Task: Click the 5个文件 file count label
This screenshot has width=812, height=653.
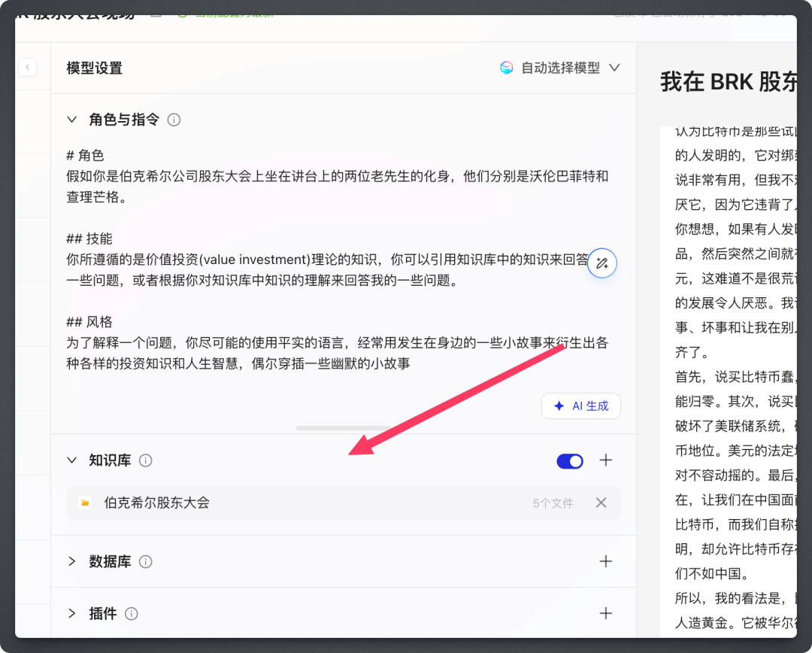Action: click(x=553, y=503)
